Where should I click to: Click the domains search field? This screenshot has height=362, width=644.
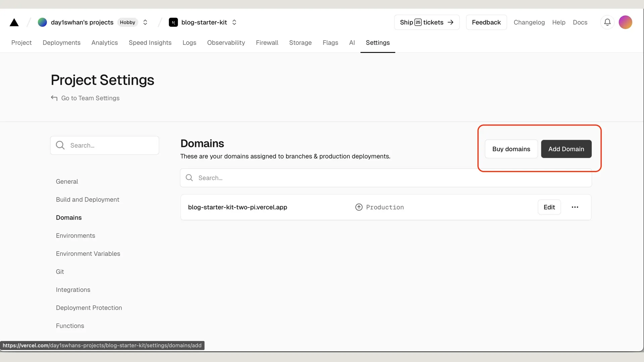(386, 178)
